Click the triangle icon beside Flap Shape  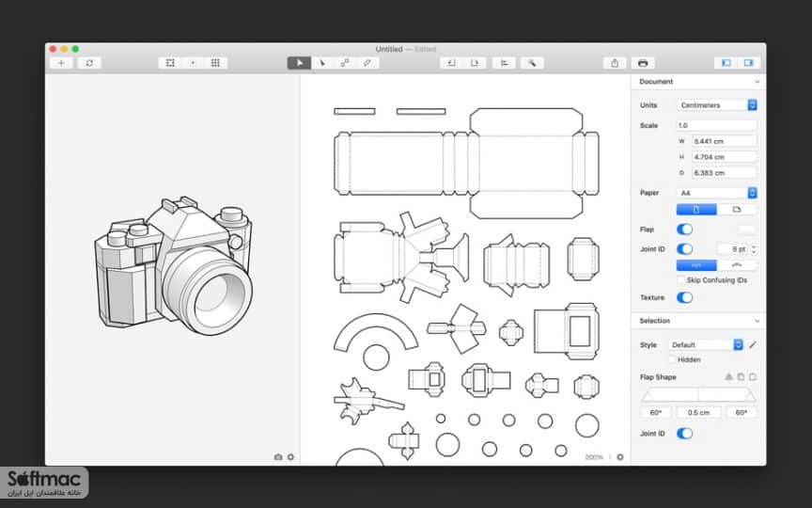[x=728, y=377]
